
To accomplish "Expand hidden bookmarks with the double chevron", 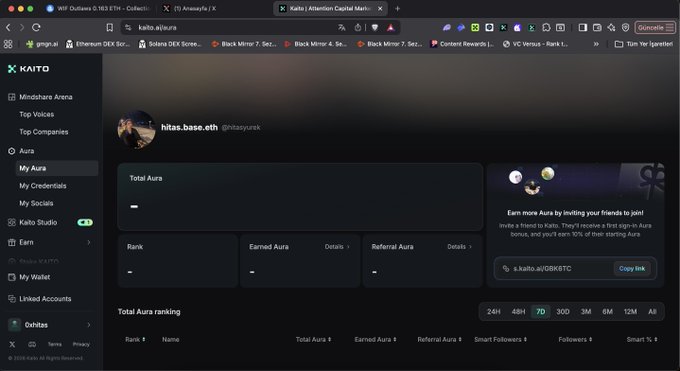I will click(x=596, y=44).
